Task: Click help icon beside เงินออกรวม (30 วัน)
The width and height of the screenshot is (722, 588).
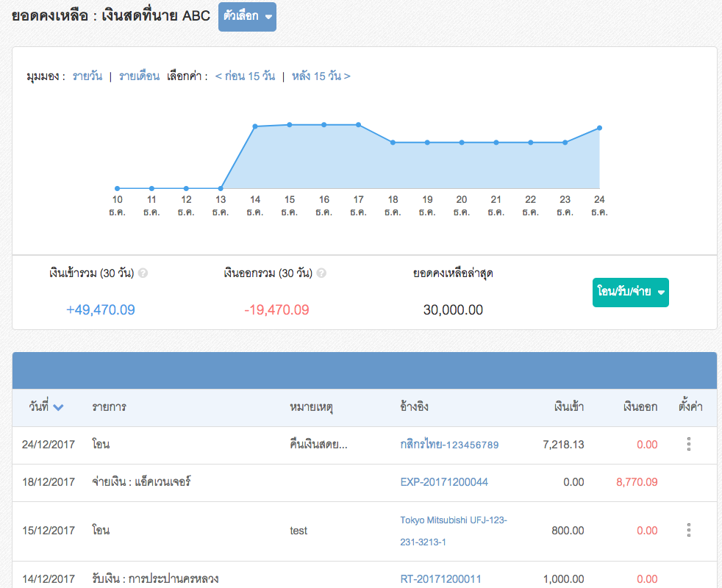Action: coord(321,273)
